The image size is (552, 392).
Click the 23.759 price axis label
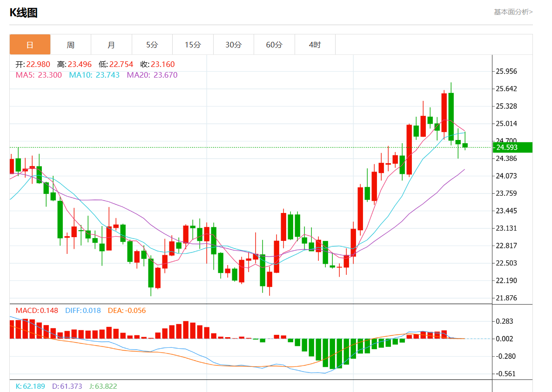[x=506, y=193]
